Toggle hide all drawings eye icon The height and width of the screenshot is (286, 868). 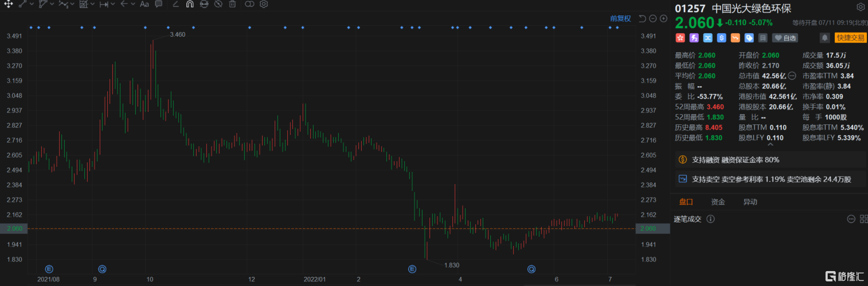coord(218,4)
